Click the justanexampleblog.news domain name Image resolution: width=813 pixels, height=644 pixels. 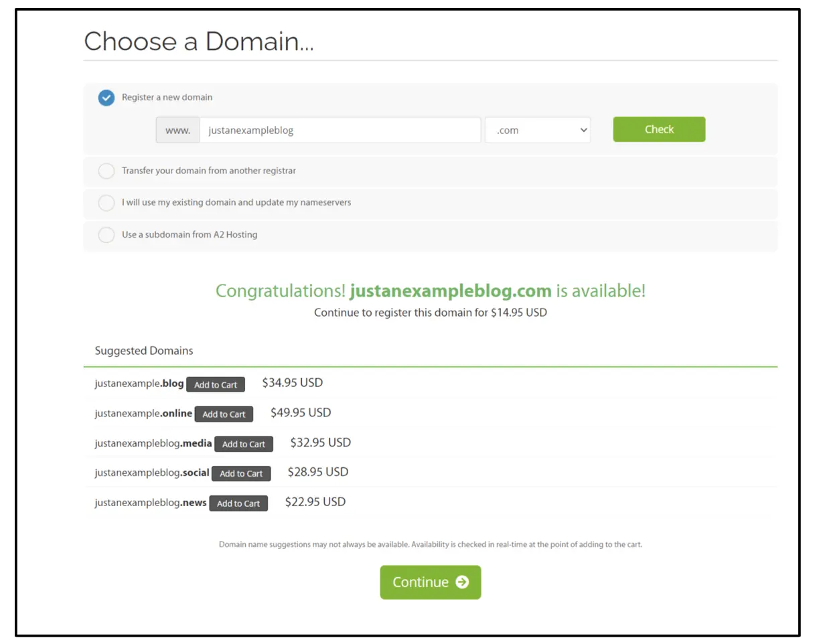coord(151,502)
